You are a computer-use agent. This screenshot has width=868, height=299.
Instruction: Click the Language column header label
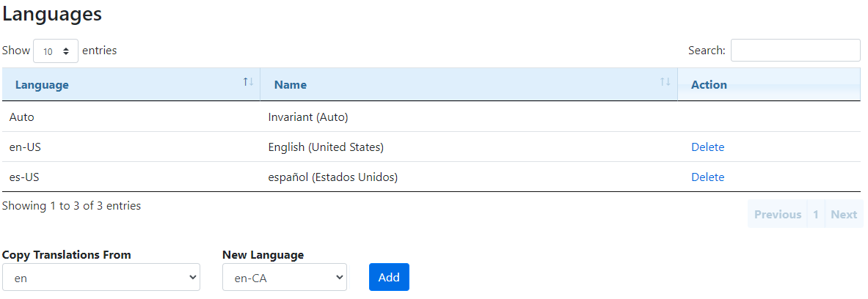pos(42,85)
